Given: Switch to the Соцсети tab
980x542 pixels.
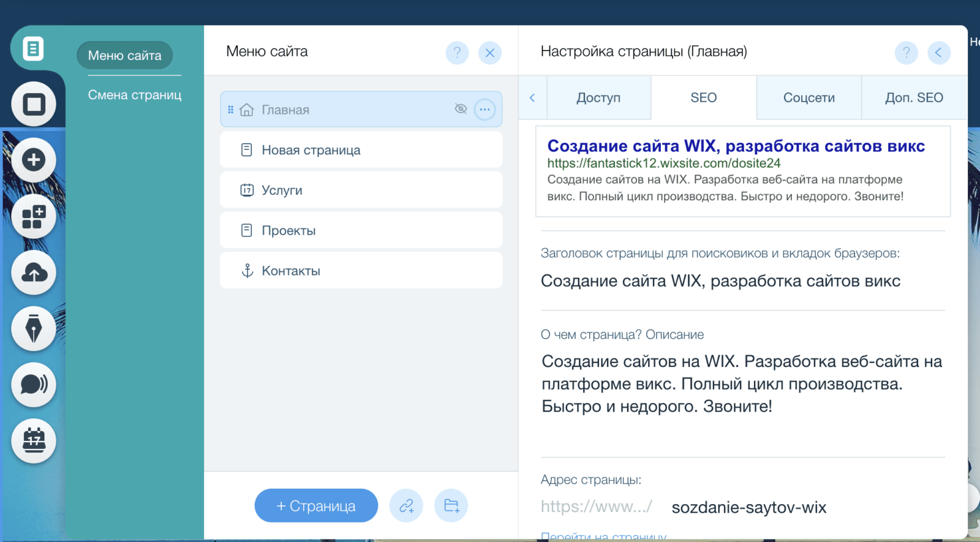Looking at the screenshot, I should 809,98.
